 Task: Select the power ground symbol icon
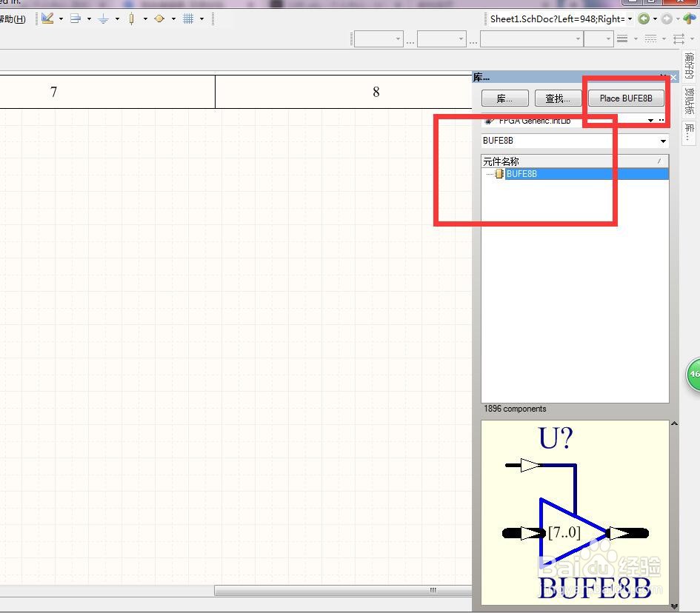coord(104,19)
